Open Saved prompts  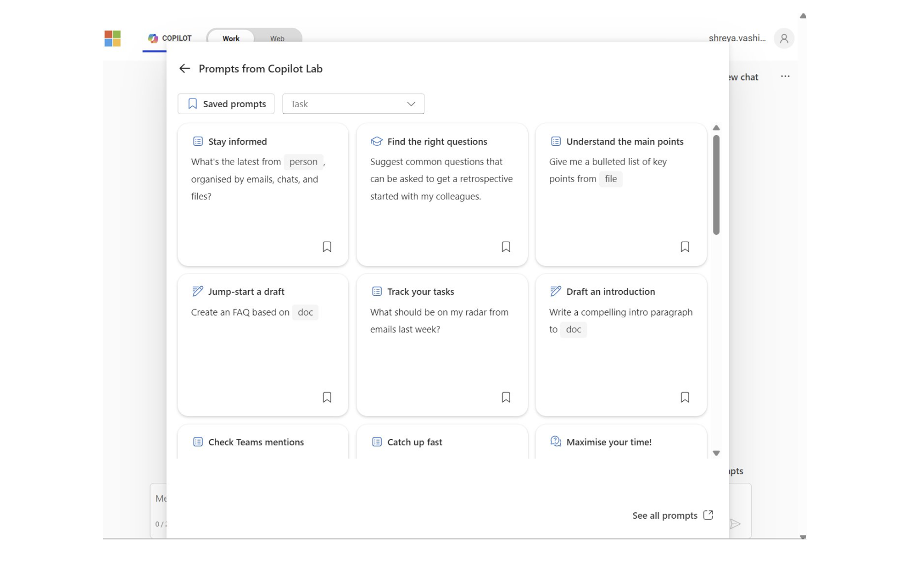pos(226,104)
